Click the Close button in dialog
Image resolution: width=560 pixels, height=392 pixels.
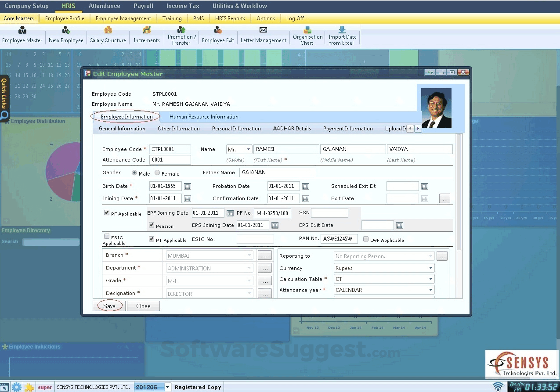point(143,306)
